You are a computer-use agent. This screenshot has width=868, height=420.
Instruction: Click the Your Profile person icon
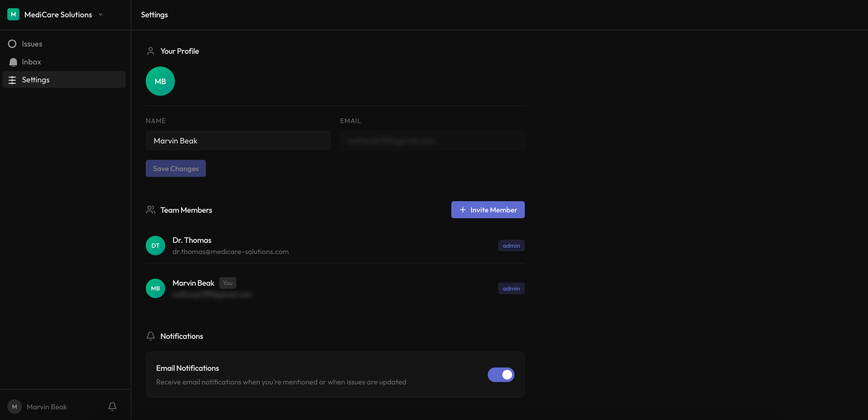point(150,51)
